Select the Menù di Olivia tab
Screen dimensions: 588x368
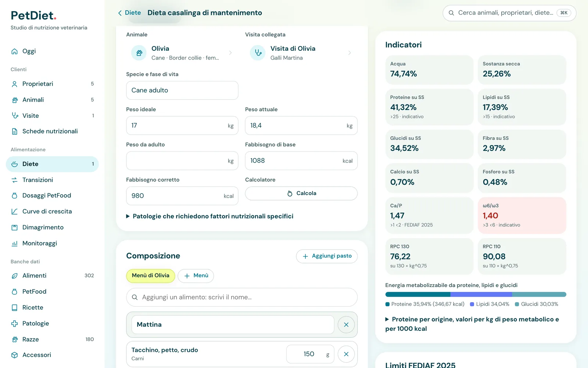click(151, 276)
